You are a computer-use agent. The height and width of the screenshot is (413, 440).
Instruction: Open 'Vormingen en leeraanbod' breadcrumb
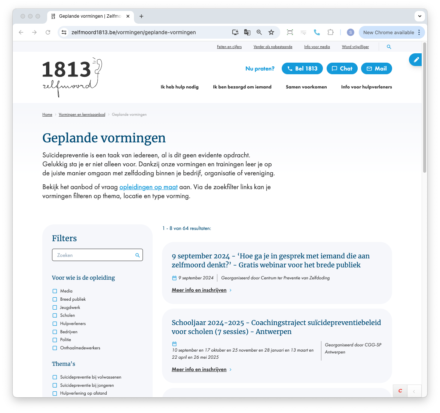82,115
